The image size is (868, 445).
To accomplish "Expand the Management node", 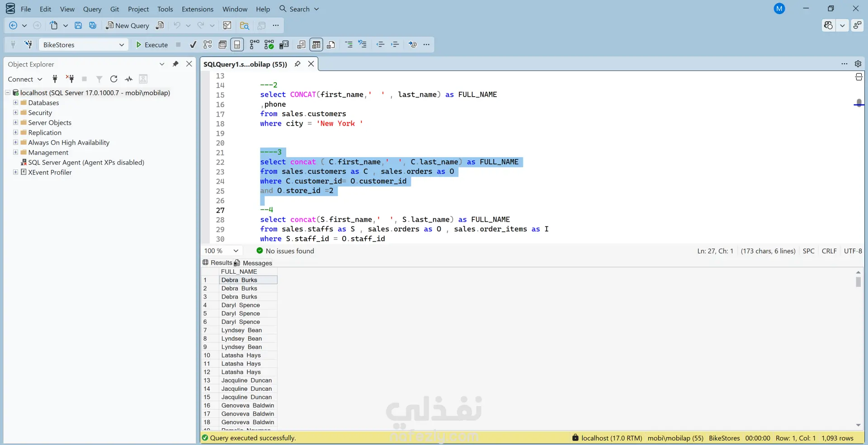I will point(15,152).
